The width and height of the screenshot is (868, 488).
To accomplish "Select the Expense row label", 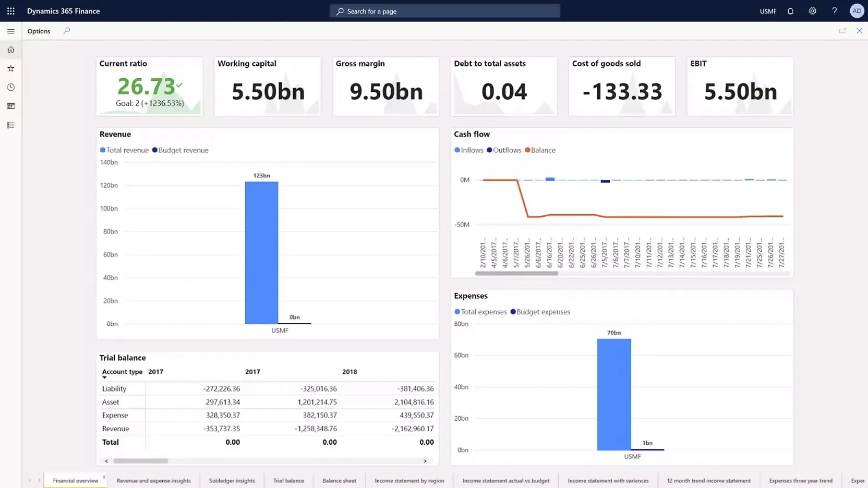I will (x=115, y=416).
